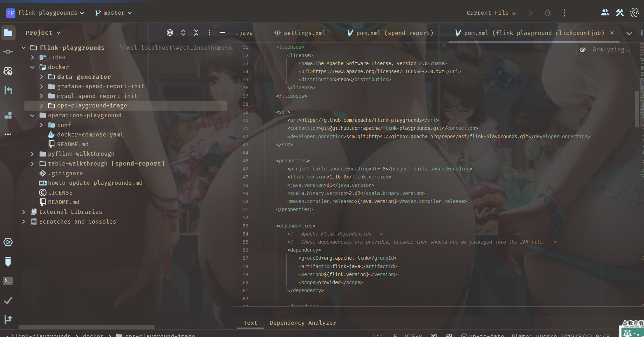
Task: Click Select Opened File target icon
Action: coord(170,33)
